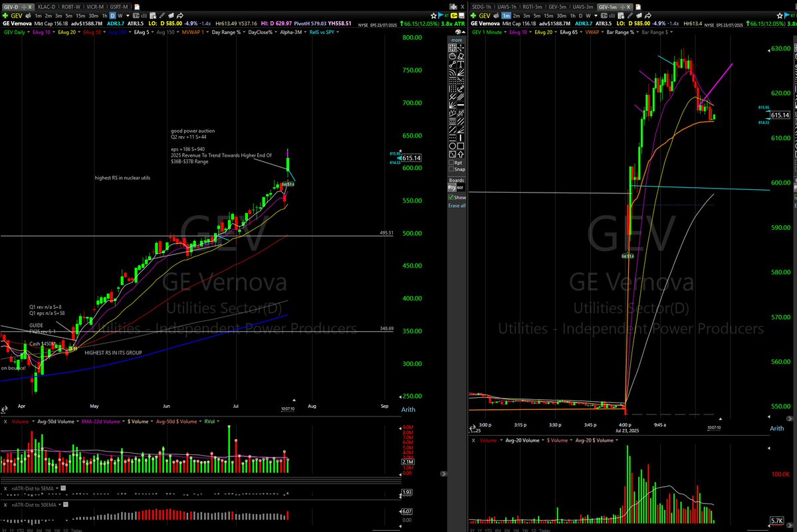Select the circle drawing tool
Viewport: 797px width, 532px height.
coord(452,145)
